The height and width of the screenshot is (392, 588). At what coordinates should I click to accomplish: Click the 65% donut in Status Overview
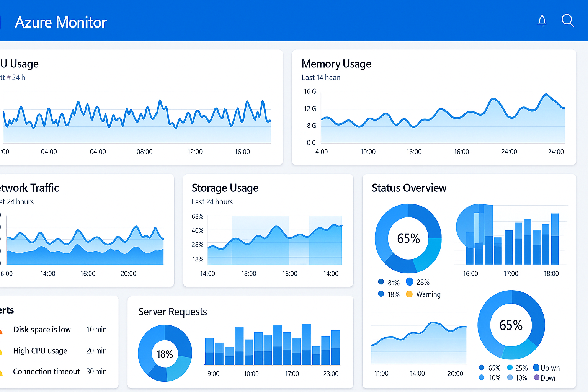408,238
